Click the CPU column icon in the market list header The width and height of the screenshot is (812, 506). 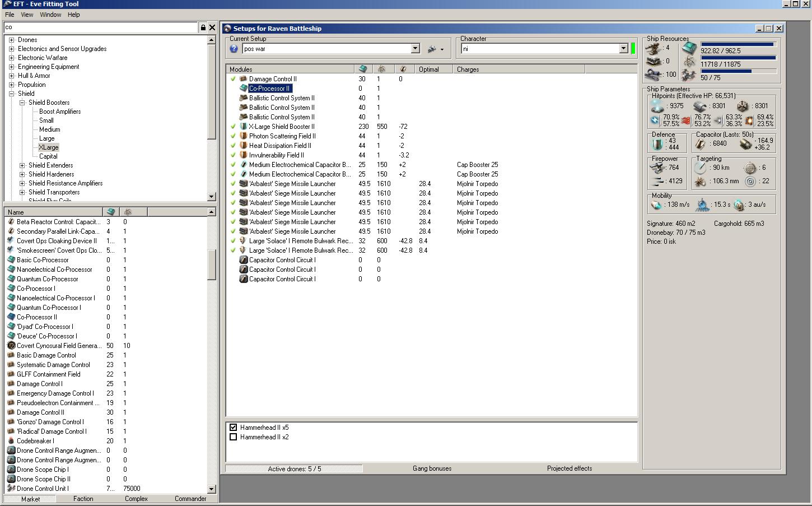(x=111, y=212)
